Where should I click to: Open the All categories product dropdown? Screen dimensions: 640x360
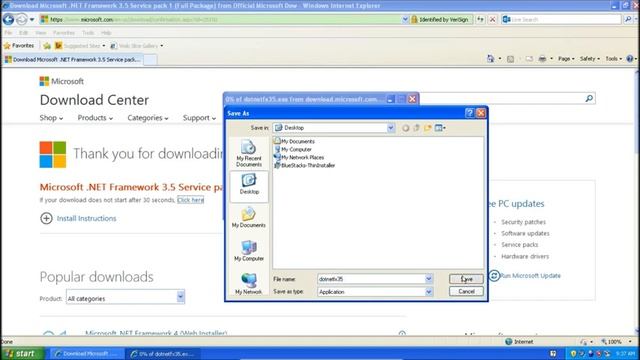pos(180,297)
